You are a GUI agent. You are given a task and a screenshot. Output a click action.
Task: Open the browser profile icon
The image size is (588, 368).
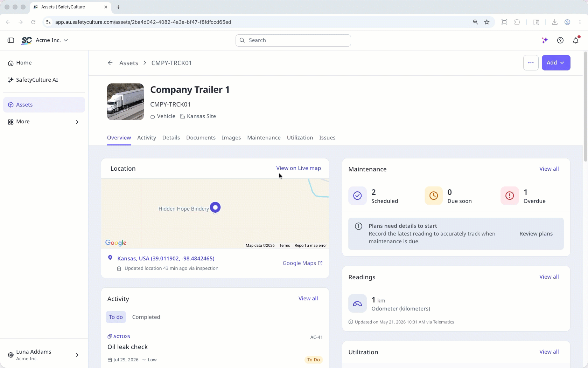pyautogui.click(x=567, y=22)
